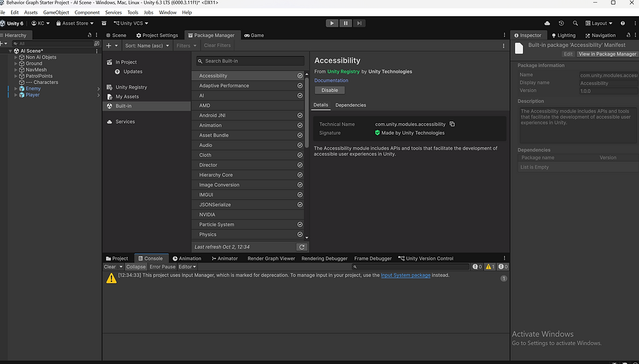639x364 pixels.
Task: Open the help icon next to Layout
Action: pos(623,23)
